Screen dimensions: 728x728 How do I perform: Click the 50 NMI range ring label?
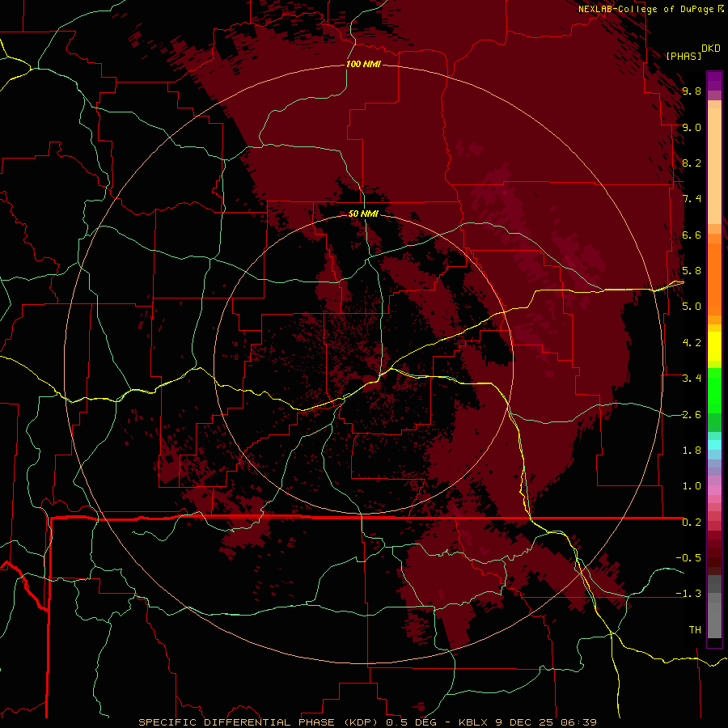coord(363,214)
